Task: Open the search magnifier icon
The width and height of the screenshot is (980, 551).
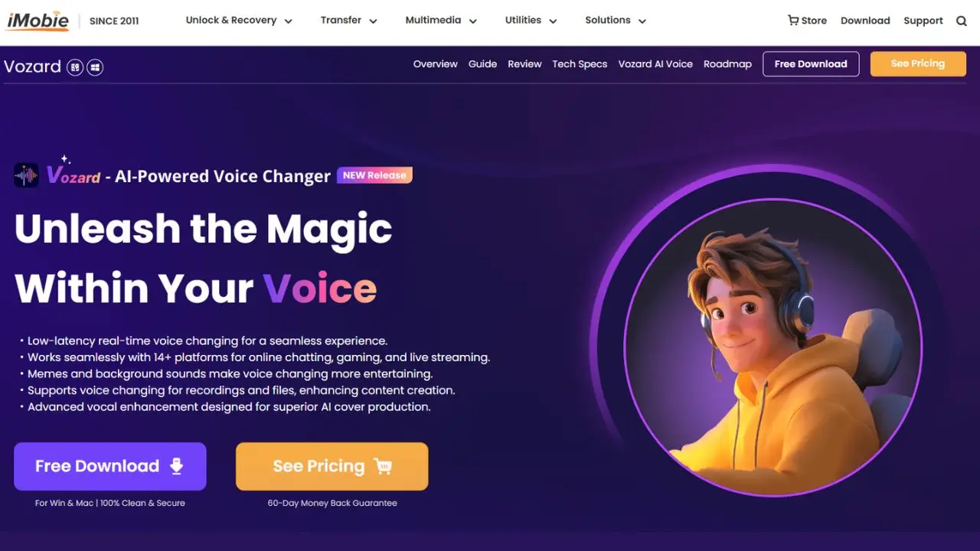Action: click(962, 21)
